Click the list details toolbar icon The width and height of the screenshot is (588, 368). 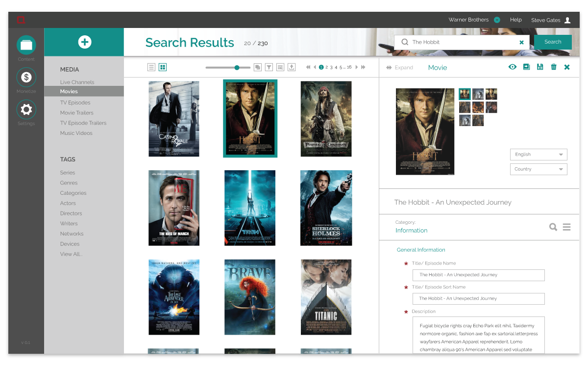(x=280, y=67)
